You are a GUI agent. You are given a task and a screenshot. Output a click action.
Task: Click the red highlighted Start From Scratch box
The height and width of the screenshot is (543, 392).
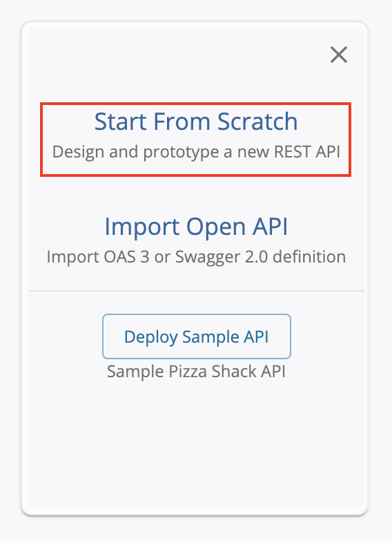pyautogui.click(x=196, y=140)
